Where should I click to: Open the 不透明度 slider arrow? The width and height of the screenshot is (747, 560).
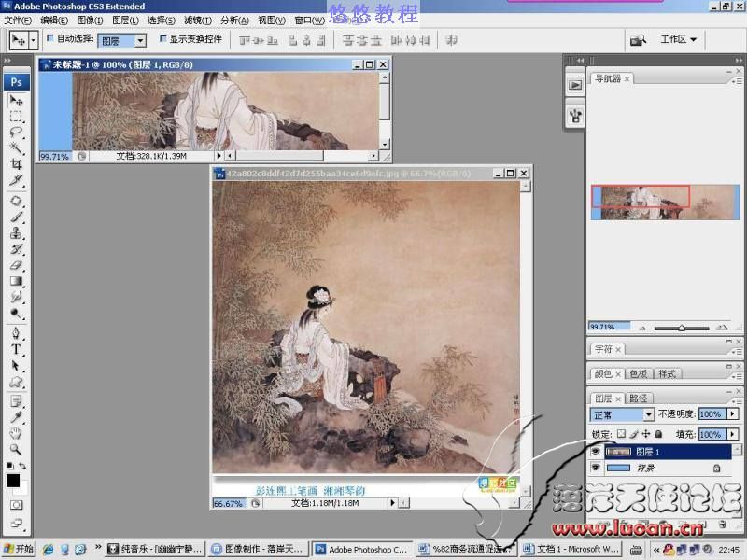click(x=733, y=414)
